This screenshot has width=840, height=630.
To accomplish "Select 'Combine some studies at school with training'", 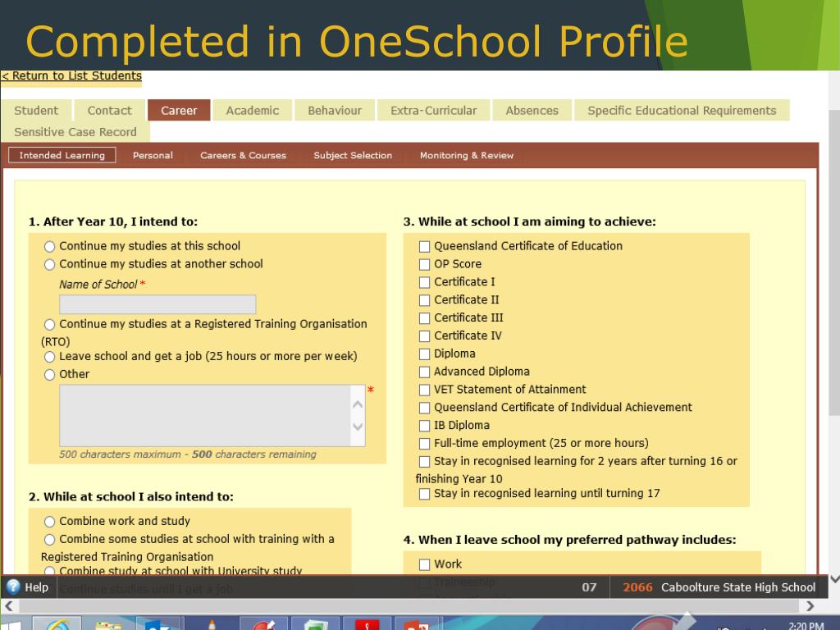I will (49, 539).
